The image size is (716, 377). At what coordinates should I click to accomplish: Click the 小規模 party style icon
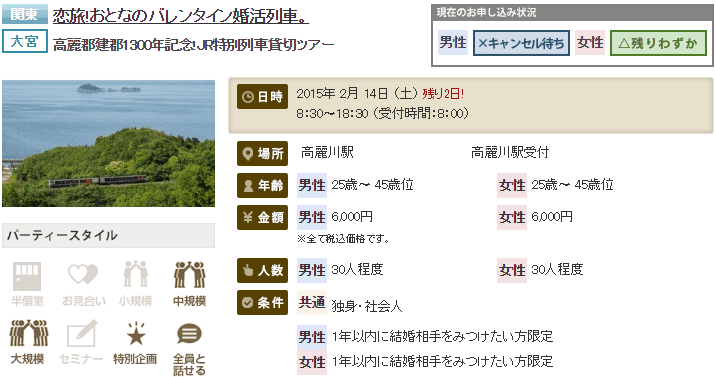coord(136,274)
